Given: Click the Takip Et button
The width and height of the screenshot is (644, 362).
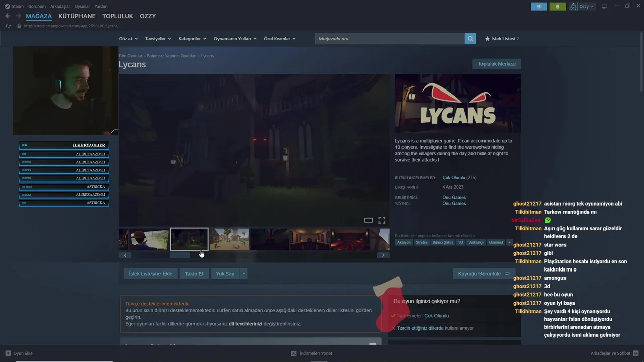Looking at the screenshot, I should [194, 274].
